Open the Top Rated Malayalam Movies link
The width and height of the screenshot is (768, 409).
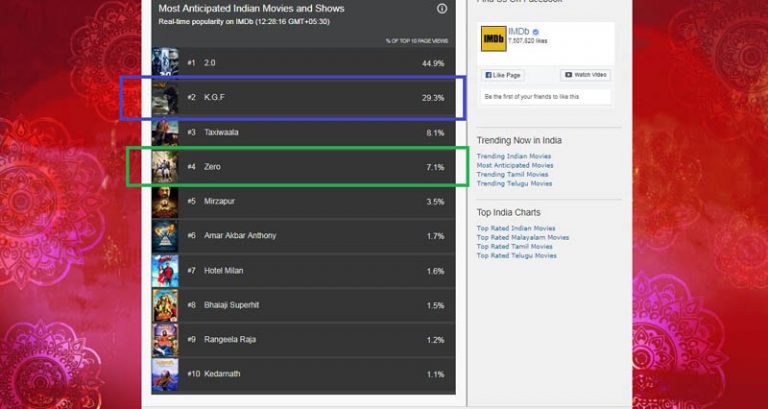(x=523, y=238)
